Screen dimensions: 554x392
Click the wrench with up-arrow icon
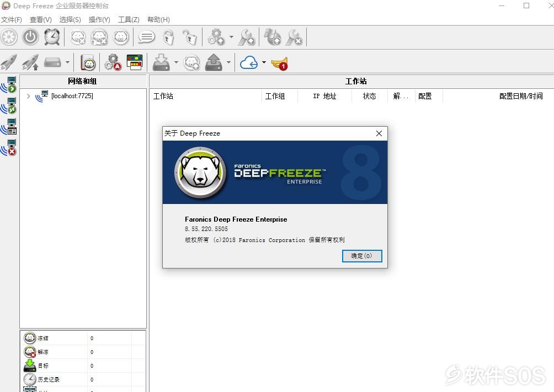pos(247,37)
